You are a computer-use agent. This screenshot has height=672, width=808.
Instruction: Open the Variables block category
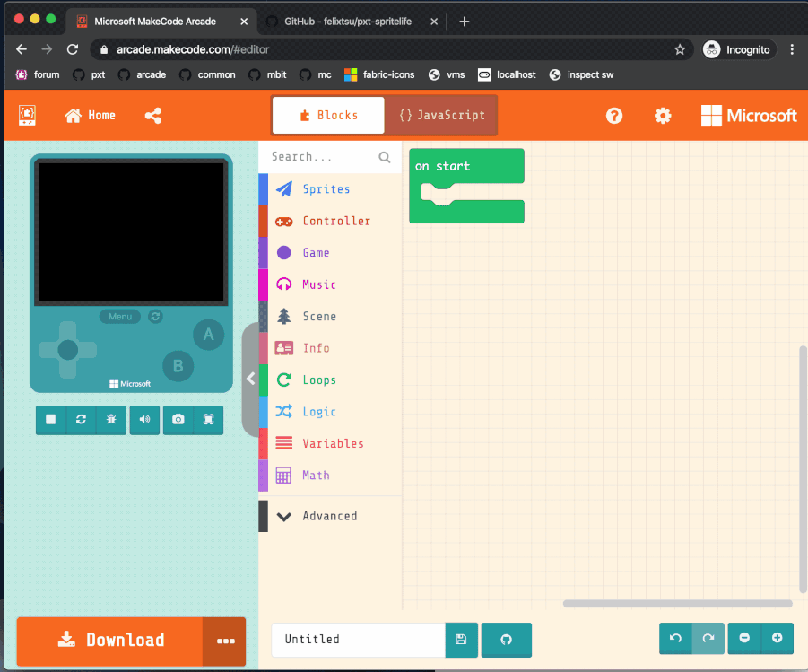click(x=330, y=443)
